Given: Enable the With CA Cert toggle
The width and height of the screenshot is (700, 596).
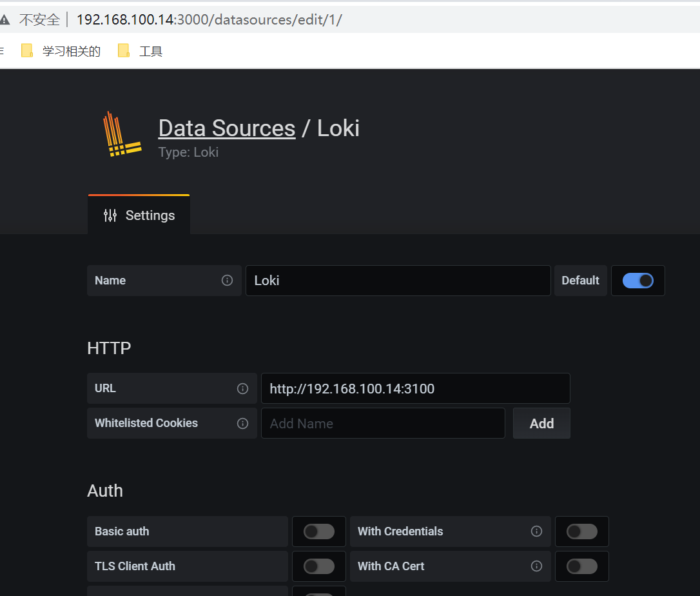Looking at the screenshot, I should point(581,566).
